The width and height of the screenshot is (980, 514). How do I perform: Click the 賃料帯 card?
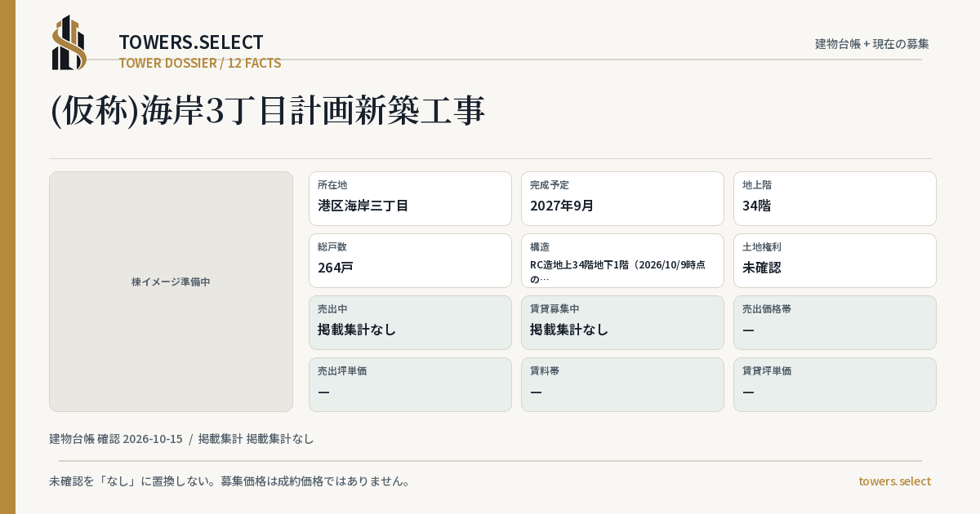point(622,384)
